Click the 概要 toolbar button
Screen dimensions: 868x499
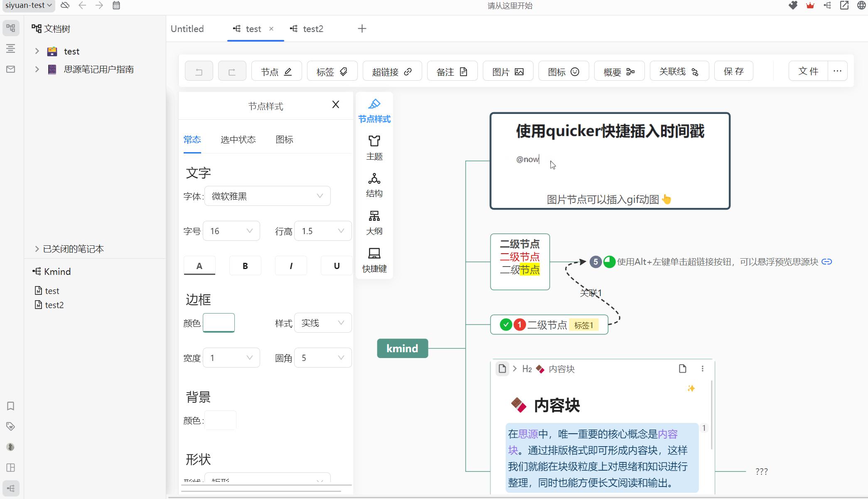pos(619,72)
